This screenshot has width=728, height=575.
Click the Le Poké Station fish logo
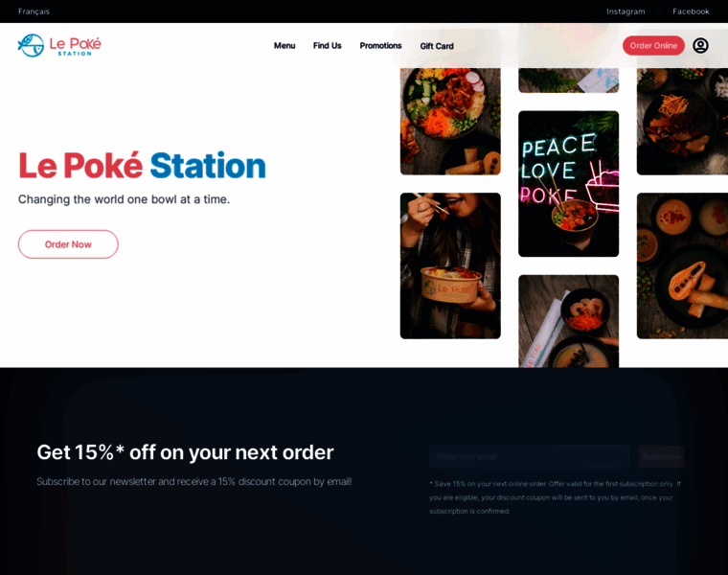pos(59,45)
